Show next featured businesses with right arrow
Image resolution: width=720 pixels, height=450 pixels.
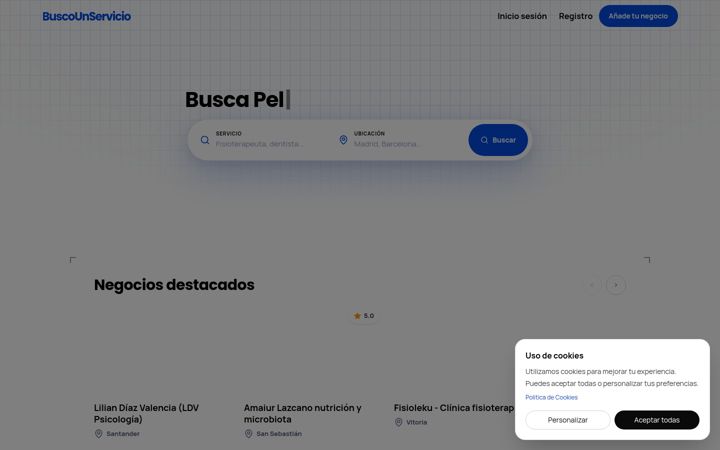[x=616, y=285]
